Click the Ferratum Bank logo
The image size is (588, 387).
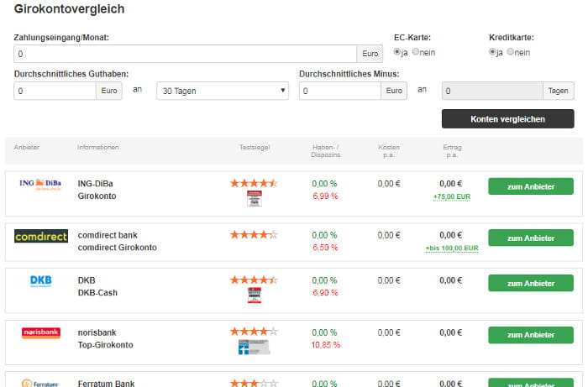tap(40, 384)
